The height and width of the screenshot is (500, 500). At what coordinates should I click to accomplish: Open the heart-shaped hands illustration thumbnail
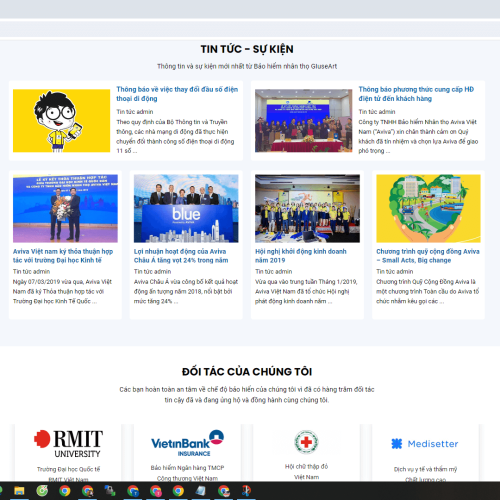coord(428,208)
